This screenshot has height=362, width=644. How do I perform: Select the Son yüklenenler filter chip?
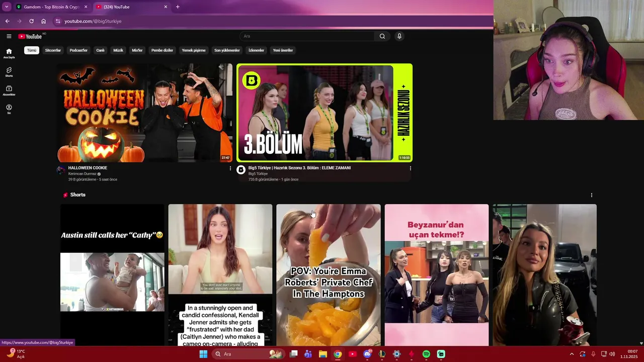click(x=227, y=50)
